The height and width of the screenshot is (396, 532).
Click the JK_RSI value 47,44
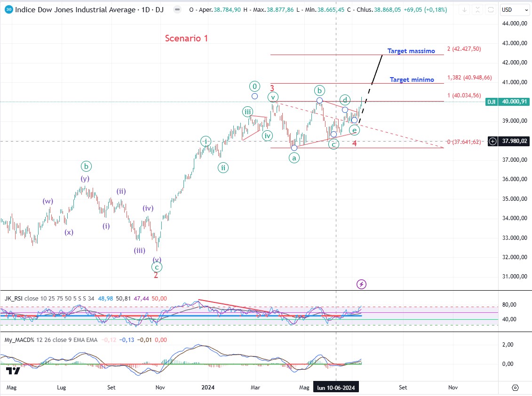[141, 299]
